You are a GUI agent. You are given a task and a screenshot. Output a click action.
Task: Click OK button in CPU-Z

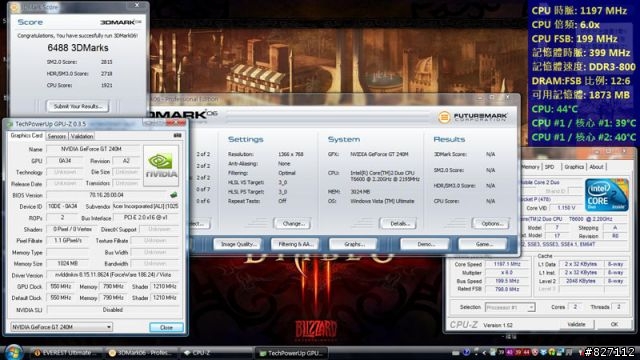[614, 324]
